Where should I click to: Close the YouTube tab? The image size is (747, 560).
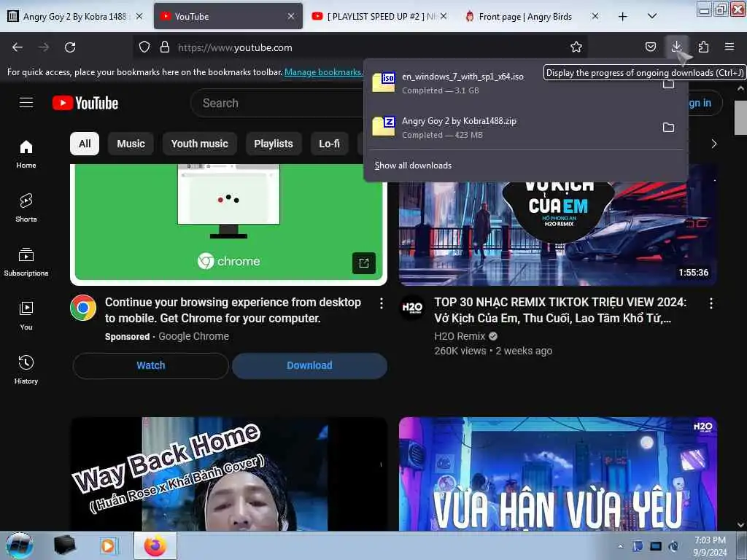pyautogui.click(x=291, y=16)
